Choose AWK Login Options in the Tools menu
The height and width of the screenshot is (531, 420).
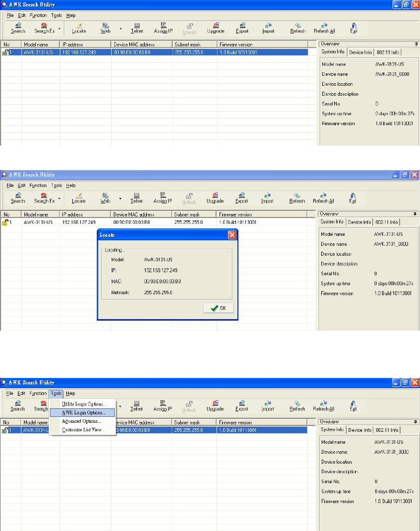point(82,412)
